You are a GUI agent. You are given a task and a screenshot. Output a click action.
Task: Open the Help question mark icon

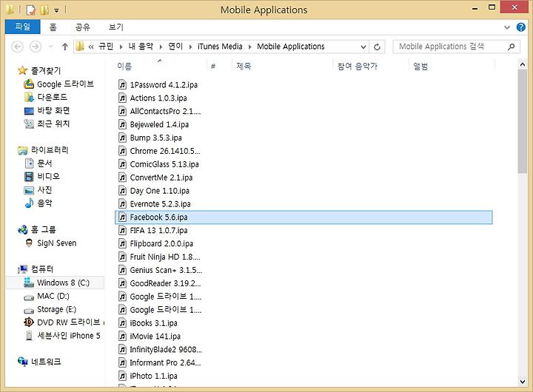coord(520,27)
